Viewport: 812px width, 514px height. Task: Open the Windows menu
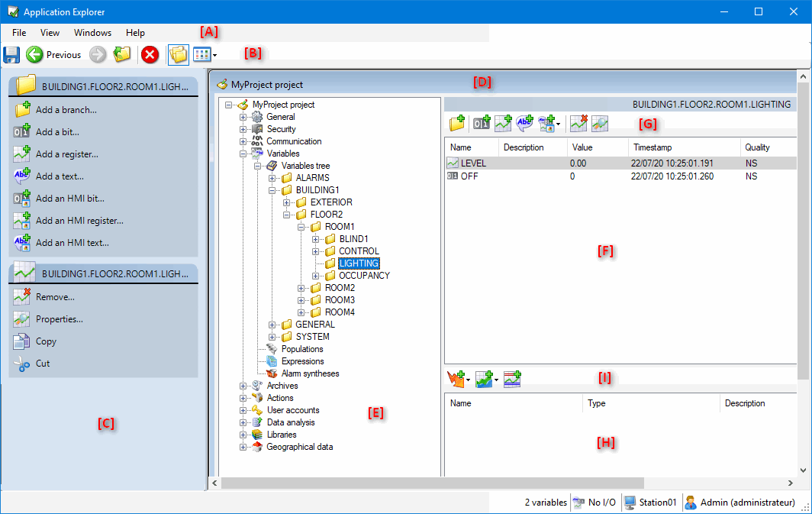pos(92,33)
